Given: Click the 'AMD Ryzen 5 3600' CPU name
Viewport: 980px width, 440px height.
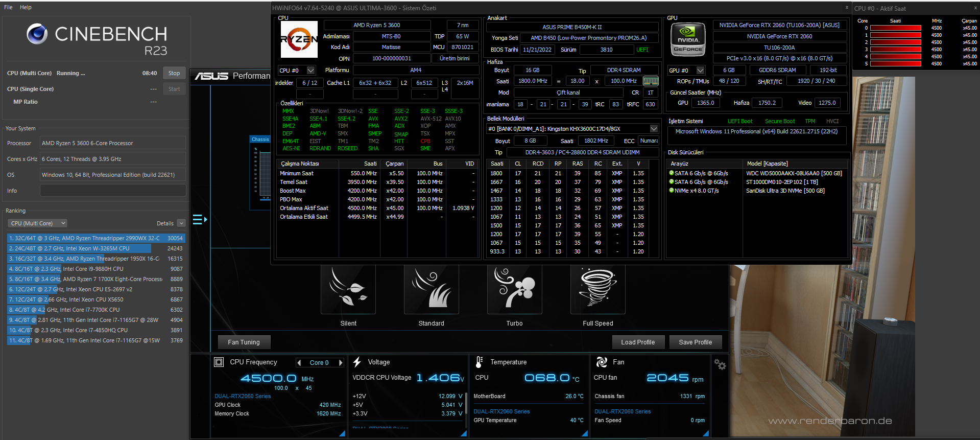Looking at the screenshot, I should (x=377, y=25).
